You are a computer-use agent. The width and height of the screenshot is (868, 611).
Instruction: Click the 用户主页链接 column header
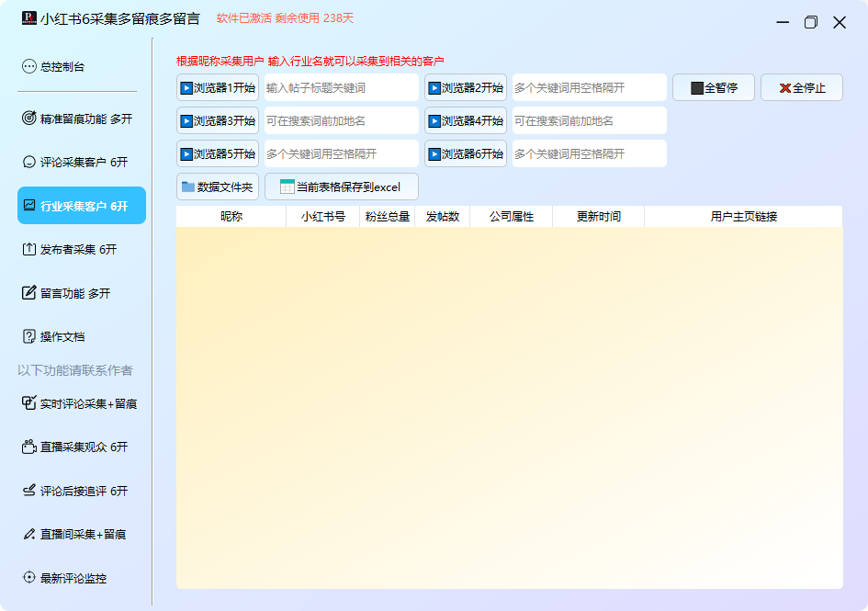click(743, 217)
